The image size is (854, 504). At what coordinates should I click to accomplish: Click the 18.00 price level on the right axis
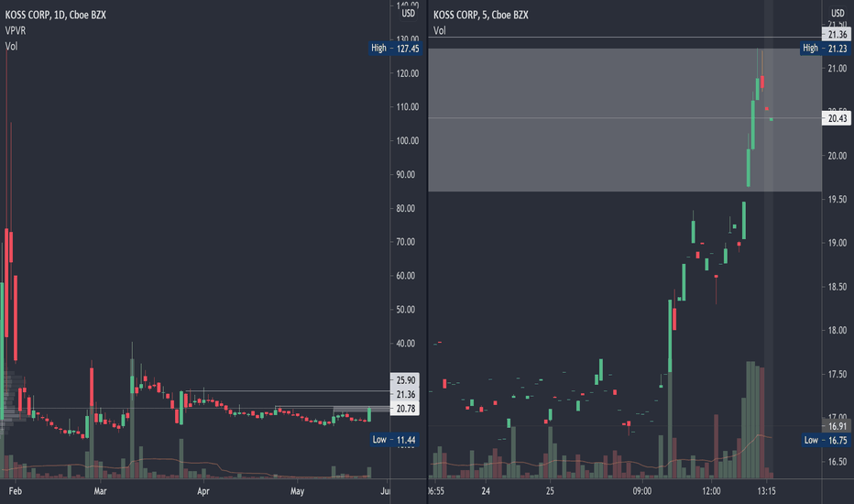pyautogui.click(x=838, y=330)
